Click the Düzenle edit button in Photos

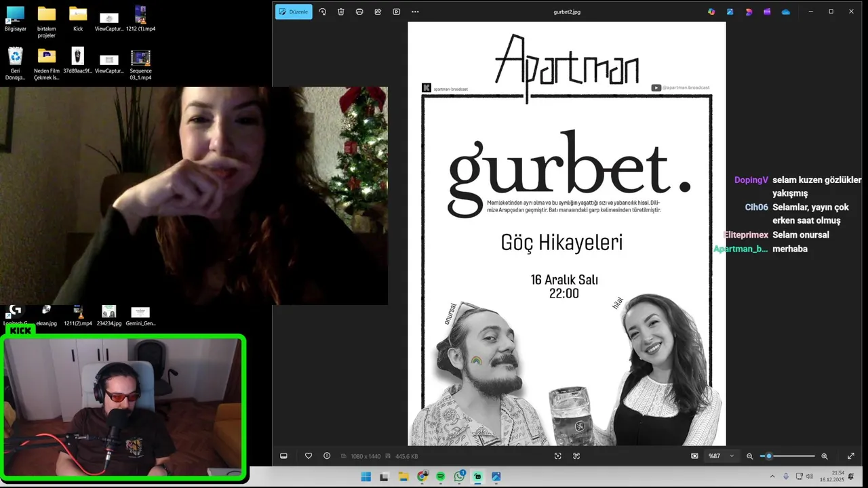[294, 12]
